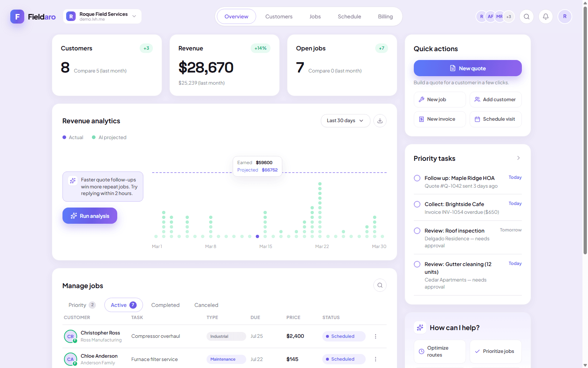Choose Prioritize jobs suggestion
Viewport: 588px width, 368px height.
[496, 351]
